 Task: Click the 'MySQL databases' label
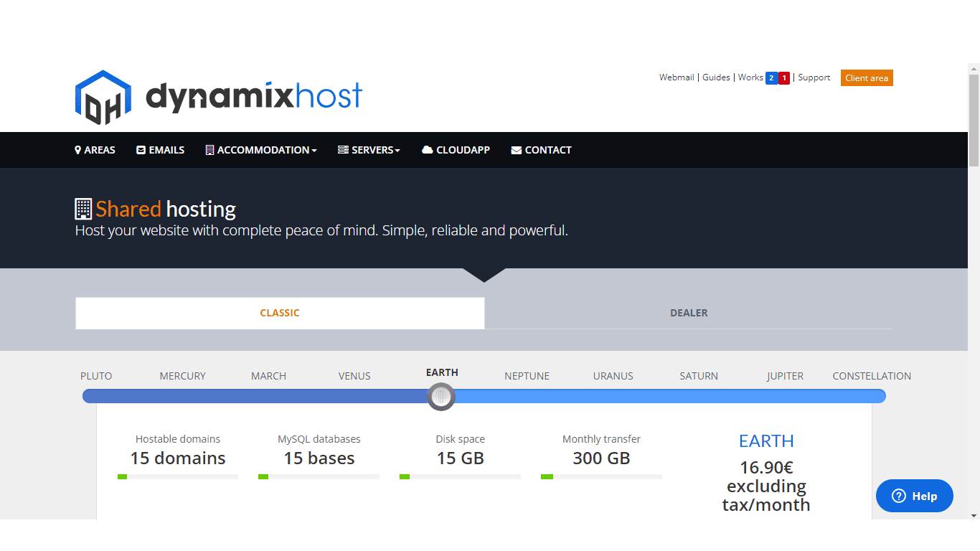pos(319,439)
